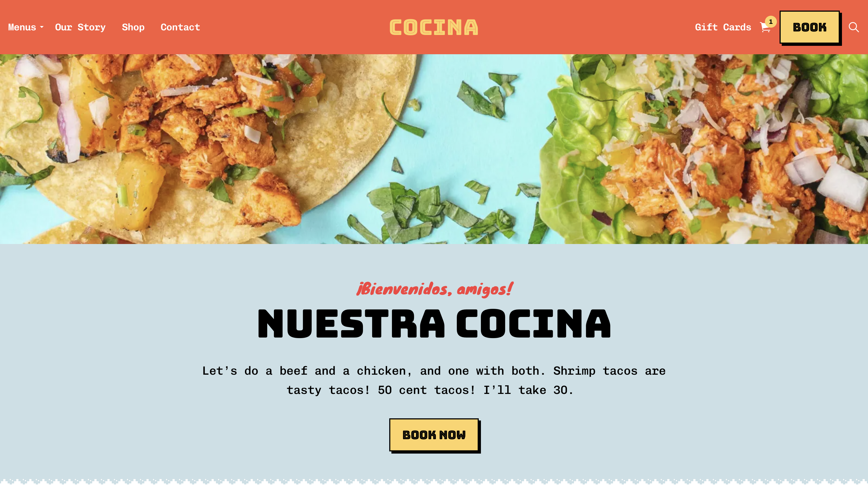This screenshot has height=488, width=868.
Task: Click the NUESTRA COCINA heading
Action: tap(434, 323)
